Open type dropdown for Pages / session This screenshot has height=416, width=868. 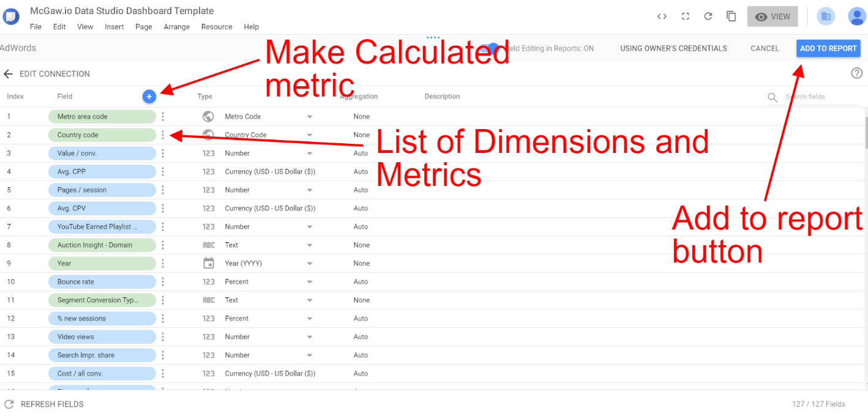click(310, 190)
